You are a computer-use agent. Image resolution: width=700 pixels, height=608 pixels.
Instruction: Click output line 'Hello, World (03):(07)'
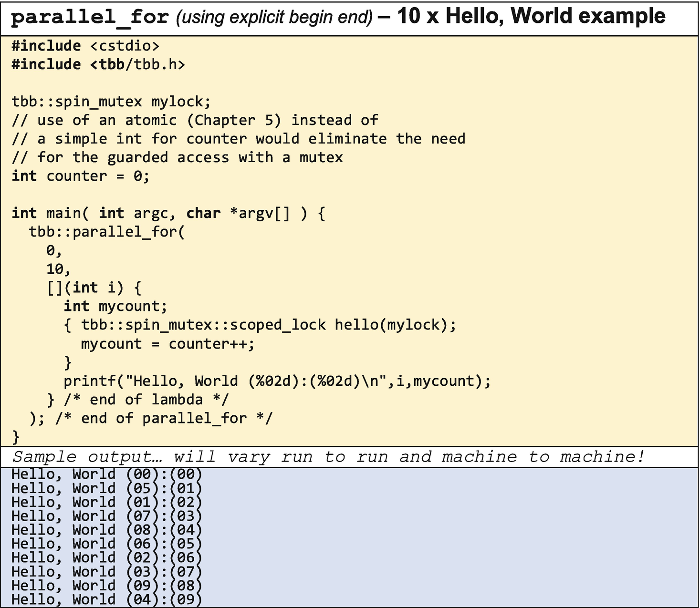[107, 572]
